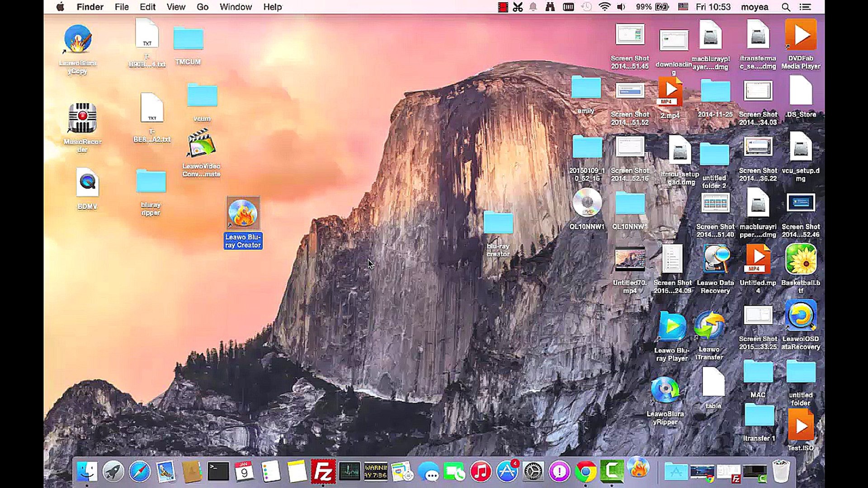Select the Leawo Data Recovery icon
This screenshot has height=488, width=868.
[x=715, y=260]
